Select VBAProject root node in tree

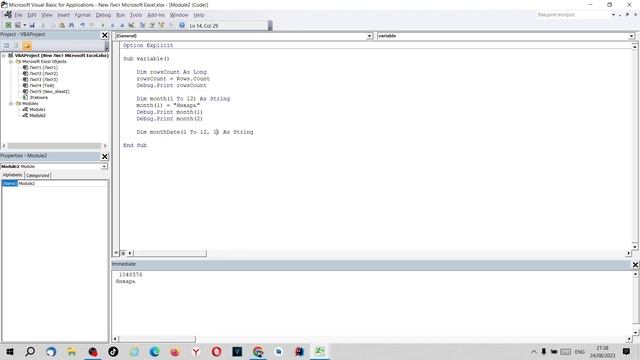62,55
